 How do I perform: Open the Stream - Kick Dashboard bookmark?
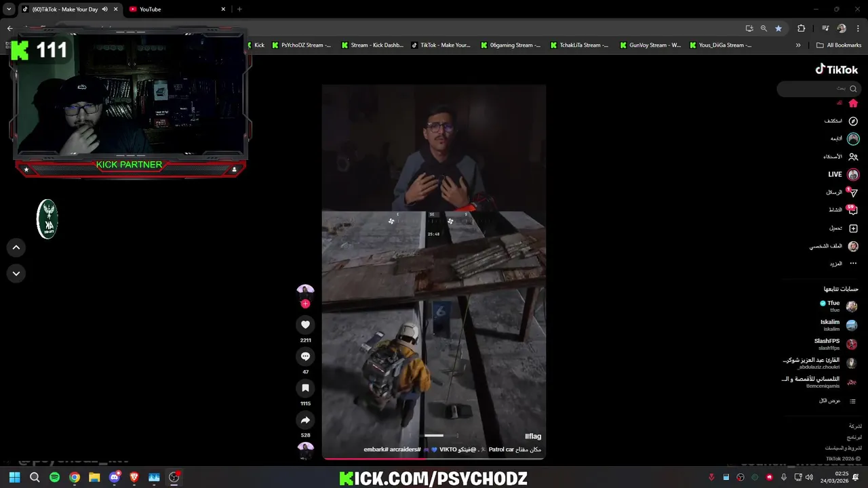click(x=372, y=45)
